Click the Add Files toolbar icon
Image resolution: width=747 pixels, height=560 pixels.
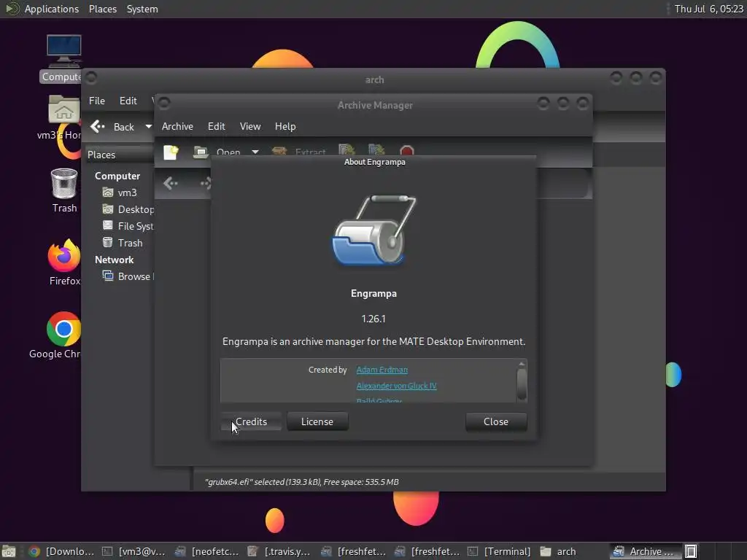pos(347,150)
